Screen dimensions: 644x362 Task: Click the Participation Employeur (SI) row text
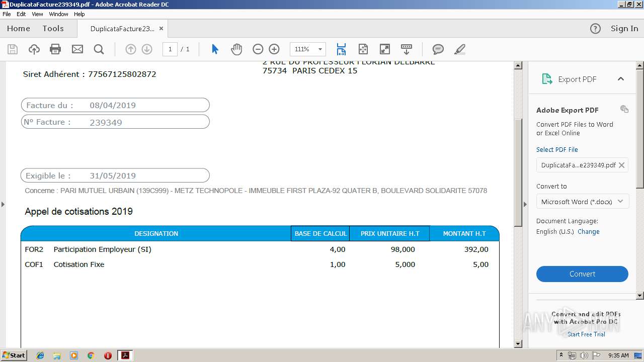pyautogui.click(x=103, y=249)
